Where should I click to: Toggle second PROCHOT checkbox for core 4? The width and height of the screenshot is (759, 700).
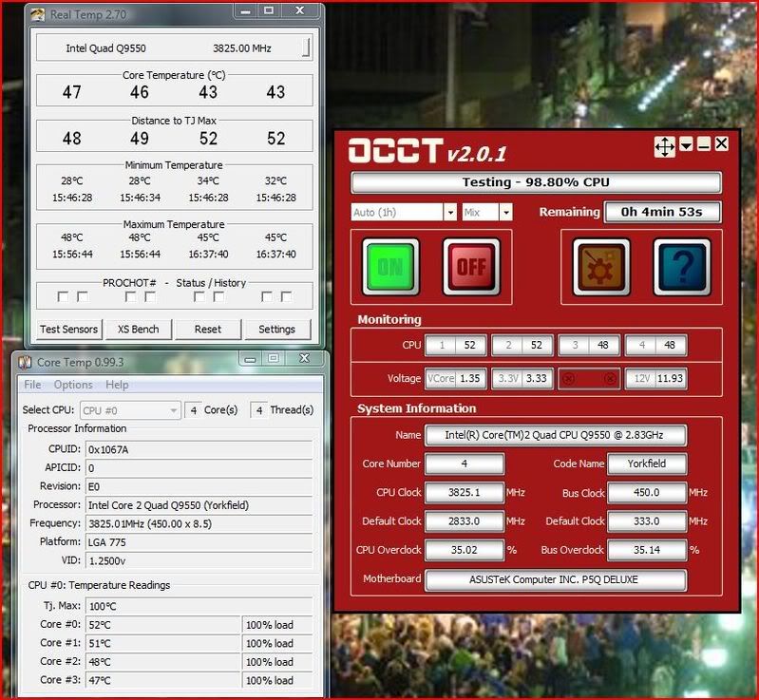(x=287, y=296)
